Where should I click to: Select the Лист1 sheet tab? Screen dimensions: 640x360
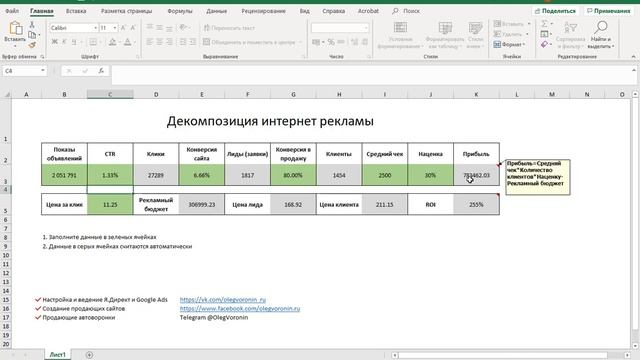[58, 355]
